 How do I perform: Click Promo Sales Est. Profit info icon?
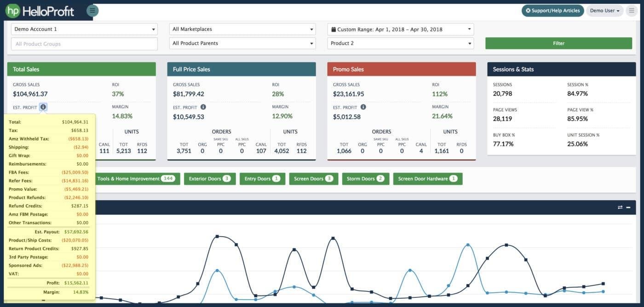(363, 107)
